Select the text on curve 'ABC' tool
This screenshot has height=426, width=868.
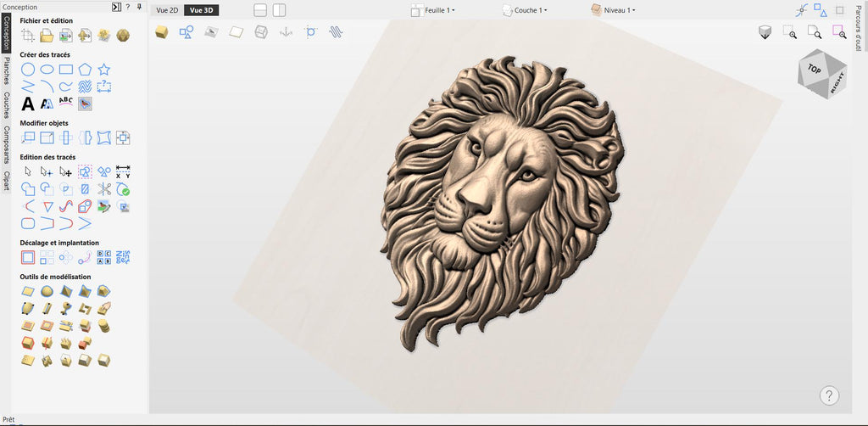pos(66,102)
